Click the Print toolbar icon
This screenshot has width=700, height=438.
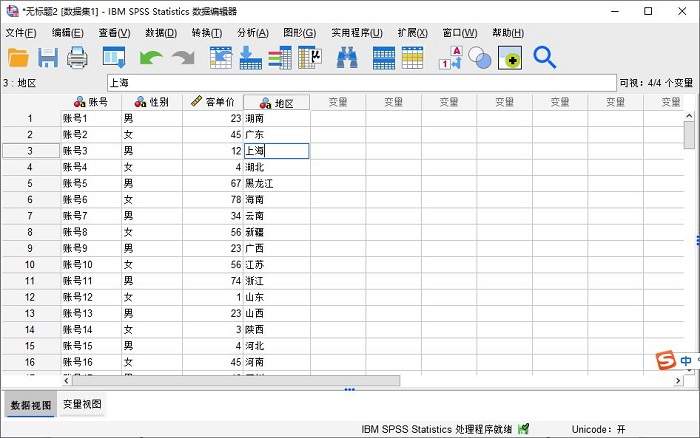78,58
